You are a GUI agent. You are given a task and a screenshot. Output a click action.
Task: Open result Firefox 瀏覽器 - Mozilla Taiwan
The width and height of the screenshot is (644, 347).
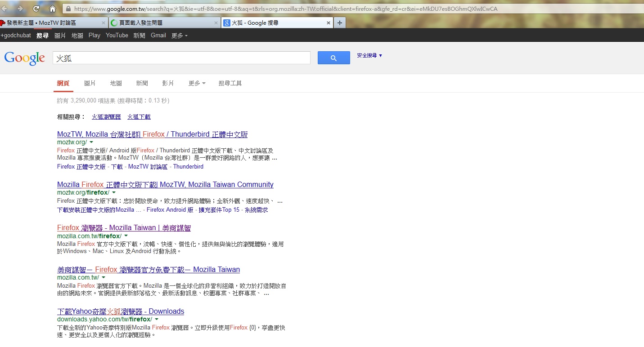click(x=124, y=228)
